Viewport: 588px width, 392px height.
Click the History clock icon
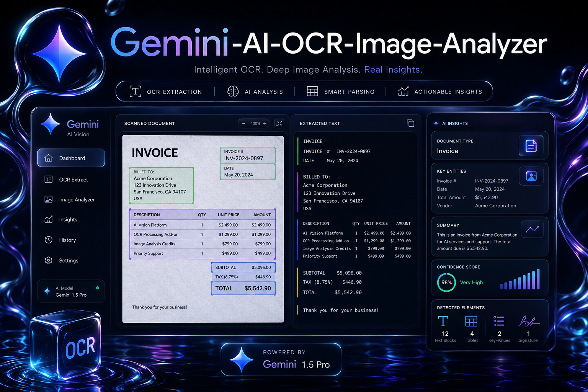[x=49, y=240]
